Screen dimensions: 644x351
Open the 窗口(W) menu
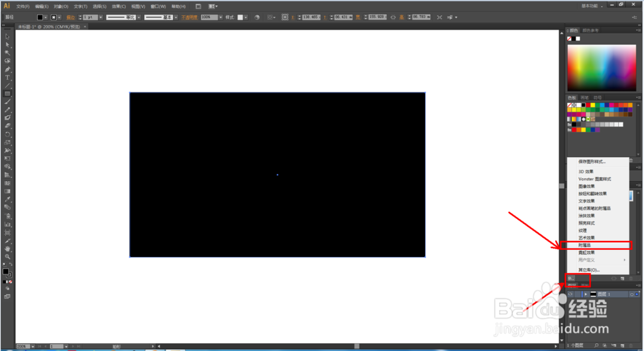tap(158, 6)
